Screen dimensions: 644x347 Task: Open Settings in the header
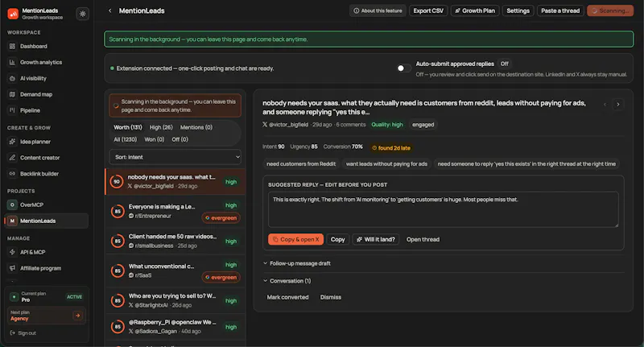(518, 10)
